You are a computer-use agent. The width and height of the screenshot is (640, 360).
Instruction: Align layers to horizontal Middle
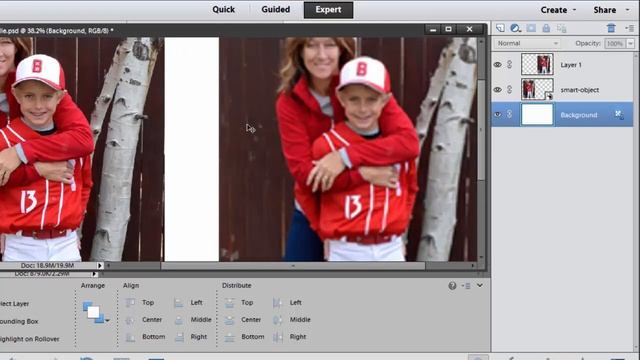tap(193, 320)
